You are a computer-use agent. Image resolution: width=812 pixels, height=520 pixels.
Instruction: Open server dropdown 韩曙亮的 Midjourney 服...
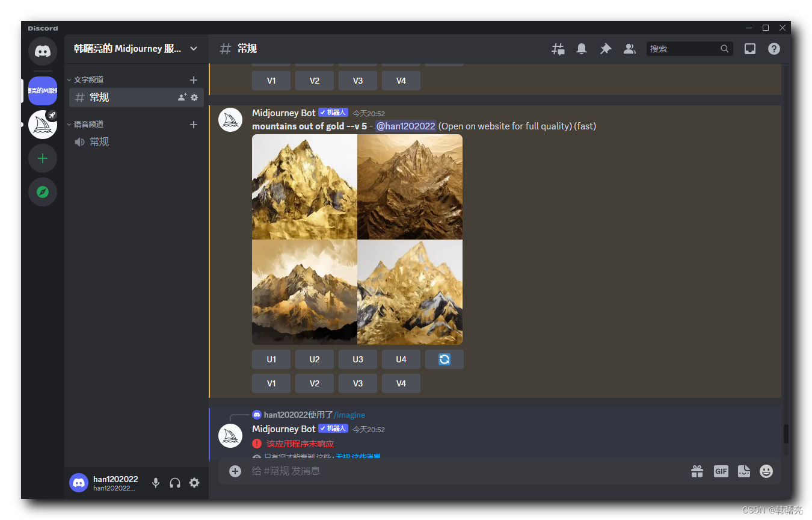click(137, 49)
